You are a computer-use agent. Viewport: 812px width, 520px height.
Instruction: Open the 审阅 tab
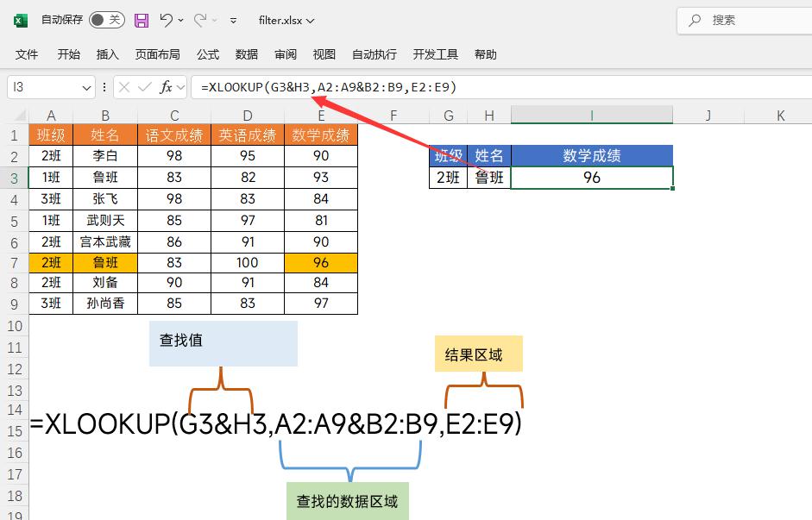pos(286,54)
